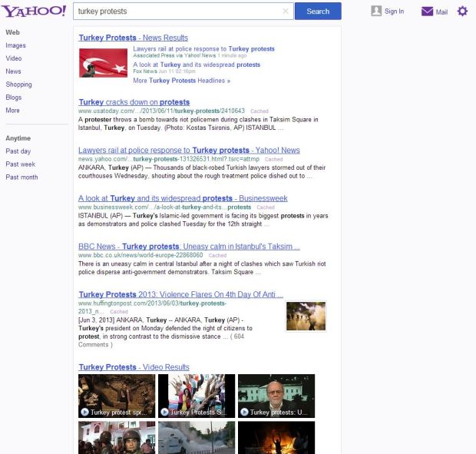The width and height of the screenshot is (476, 454).
Task: Clear the search box with X icon
Action: tap(286, 12)
